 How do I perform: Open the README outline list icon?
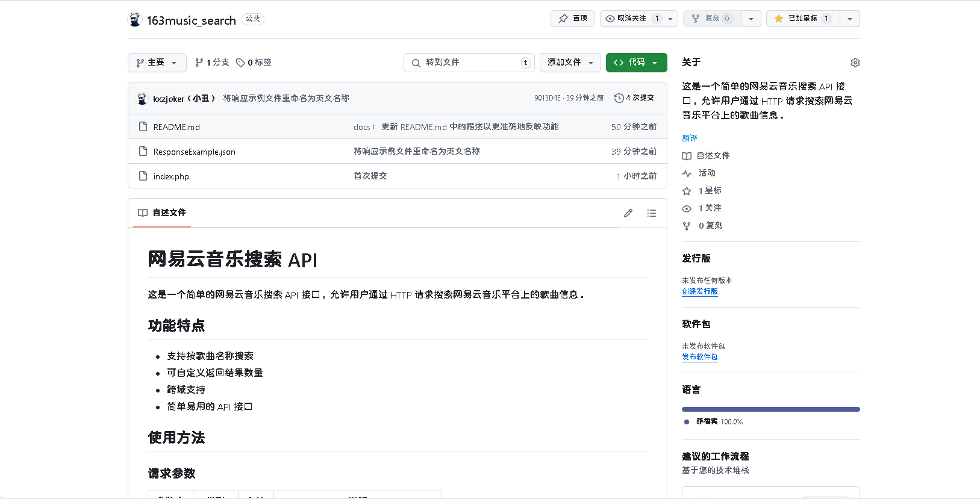coord(651,213)
